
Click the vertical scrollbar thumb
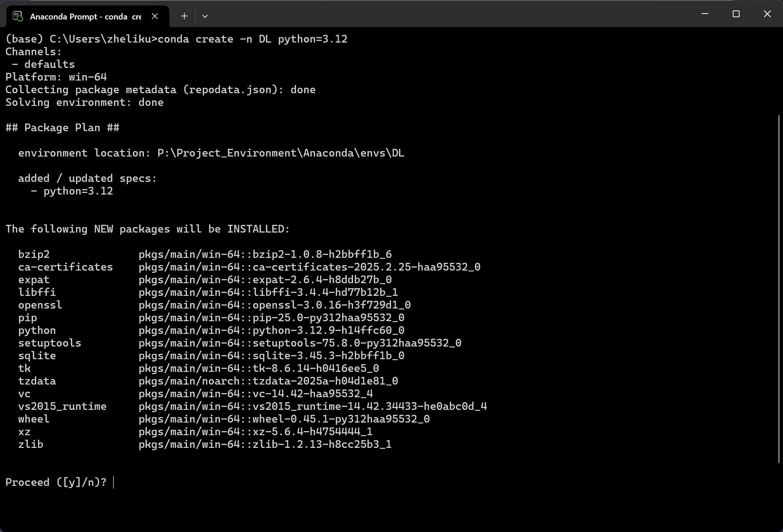coord(779,289)
